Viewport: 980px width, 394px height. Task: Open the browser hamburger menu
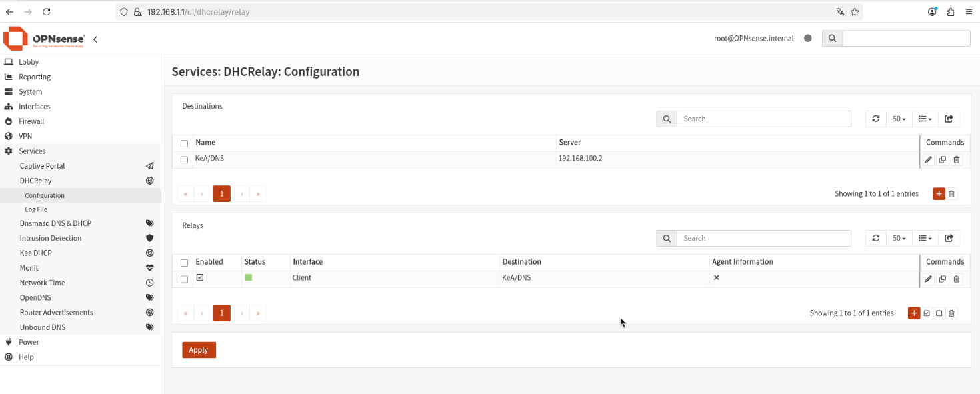(969, 12)
